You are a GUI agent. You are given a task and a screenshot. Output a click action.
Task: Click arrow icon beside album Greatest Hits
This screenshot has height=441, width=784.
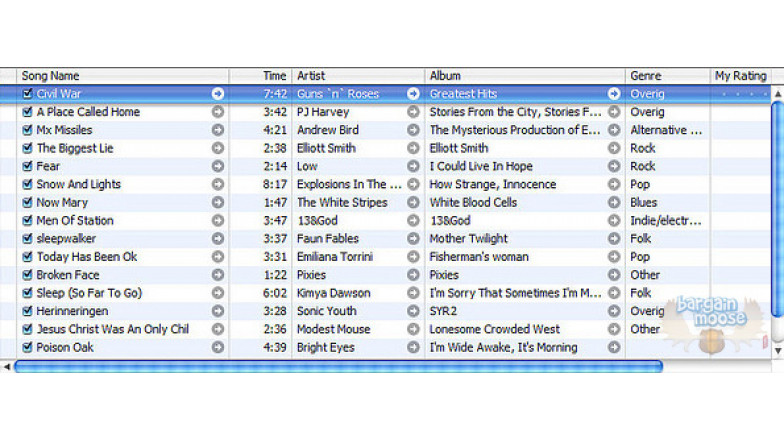coord(614,94)
